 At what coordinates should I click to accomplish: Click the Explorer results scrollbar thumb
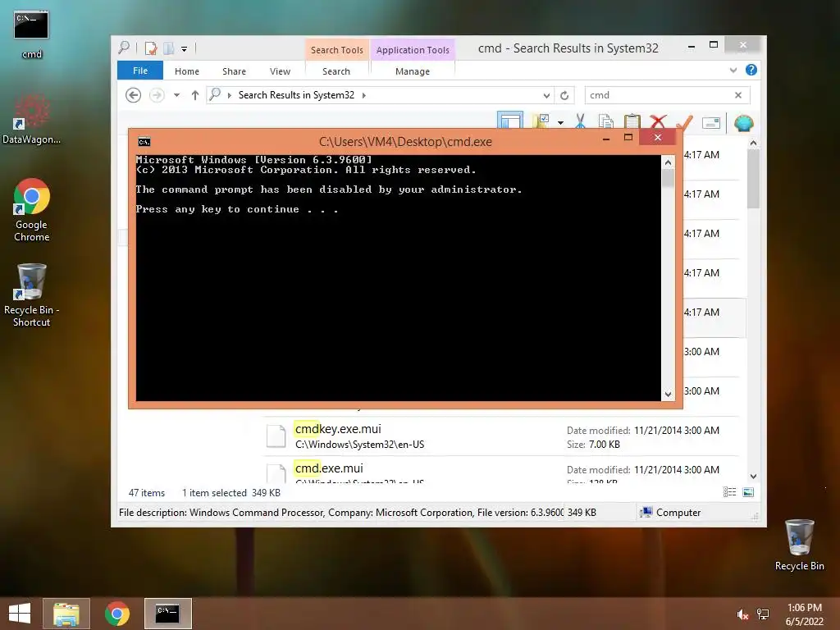click(753, 179)
